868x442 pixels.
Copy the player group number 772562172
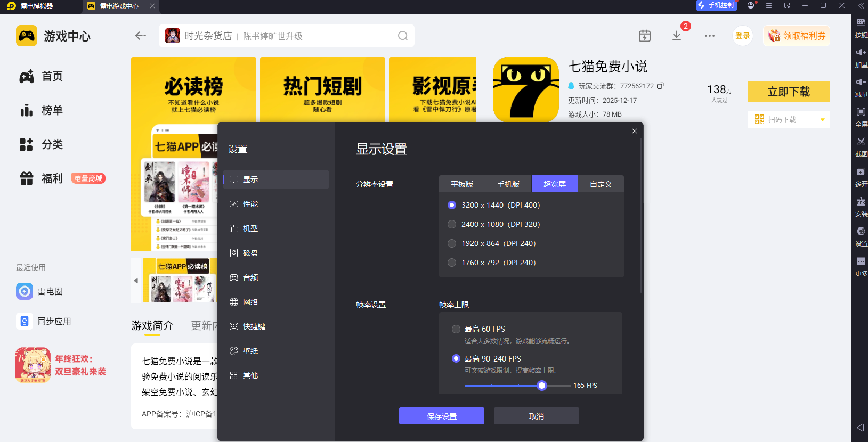(661, 86)
